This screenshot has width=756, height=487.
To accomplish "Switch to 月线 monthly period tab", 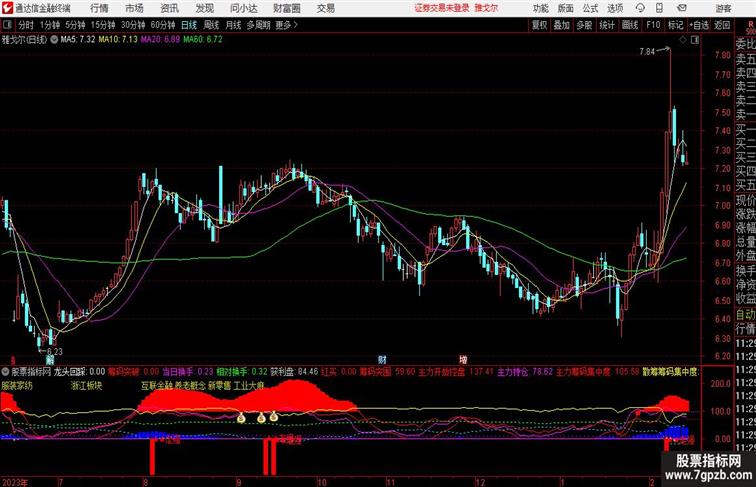I will pyautogui.click(x=233, y=25).
